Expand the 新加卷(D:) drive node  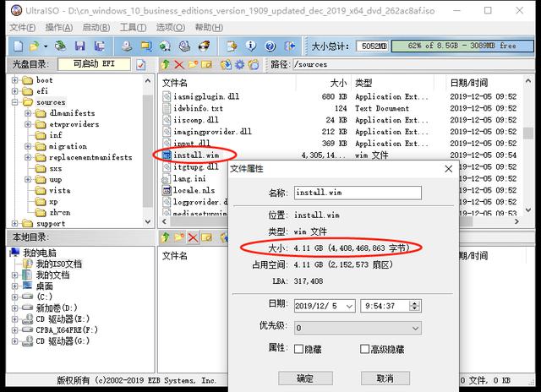point(14,308)
